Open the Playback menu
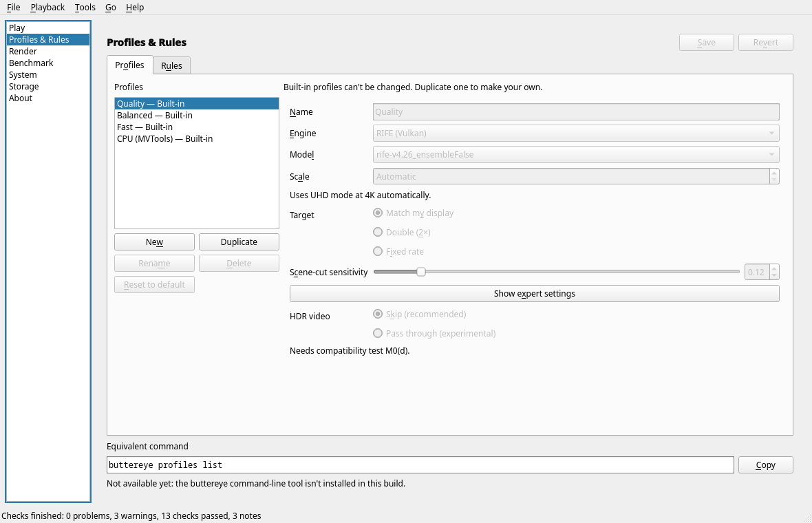This screenshot has height=523, width=812. [x=47, y=8]
